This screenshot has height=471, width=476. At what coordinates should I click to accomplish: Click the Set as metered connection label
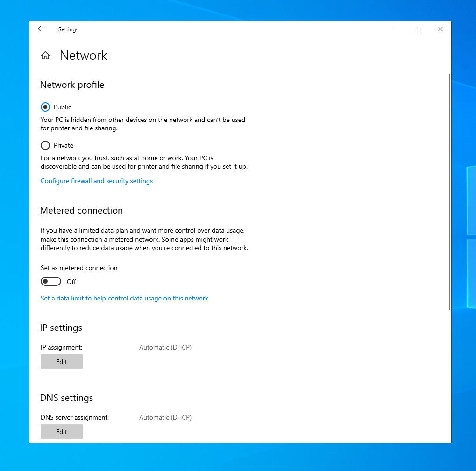click(79, 268)
